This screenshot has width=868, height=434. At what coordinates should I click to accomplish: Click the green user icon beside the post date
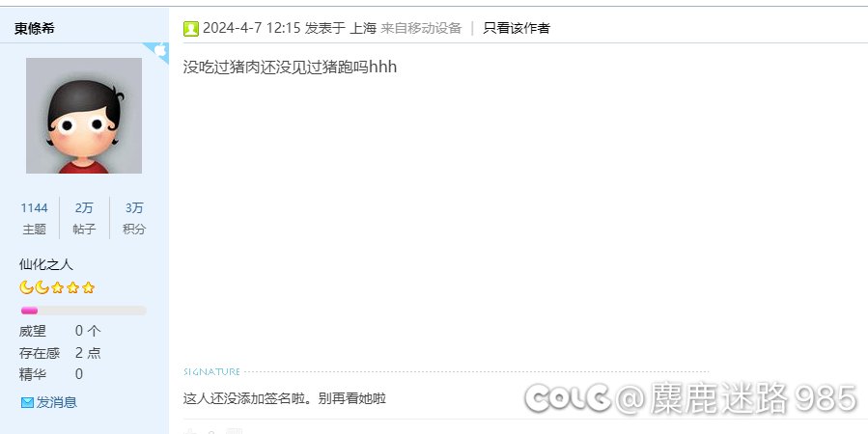tap(191, 29)
